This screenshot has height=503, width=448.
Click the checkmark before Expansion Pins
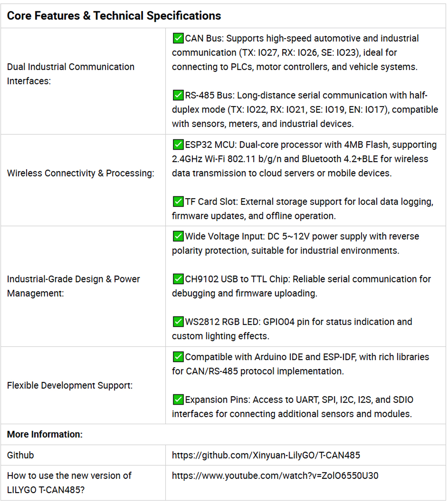(x=178, y=400)
